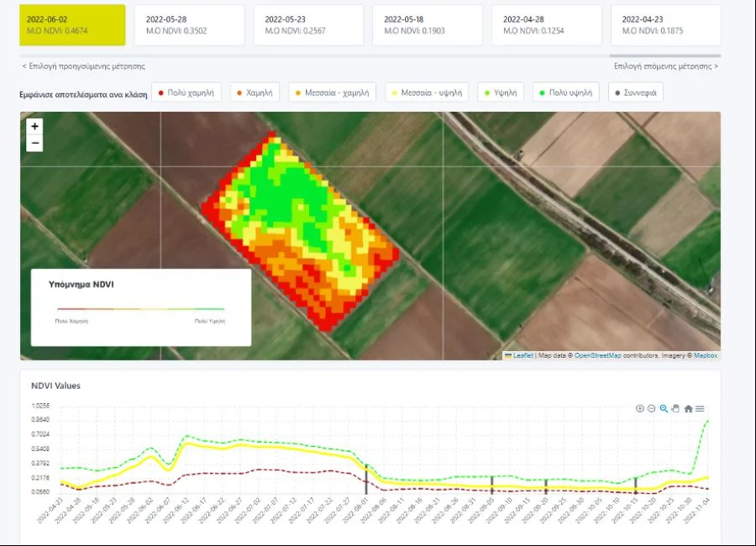Activate chart selection zoom magnifier tool
Viewport: 756px width, 546px height.
[664, 409]
